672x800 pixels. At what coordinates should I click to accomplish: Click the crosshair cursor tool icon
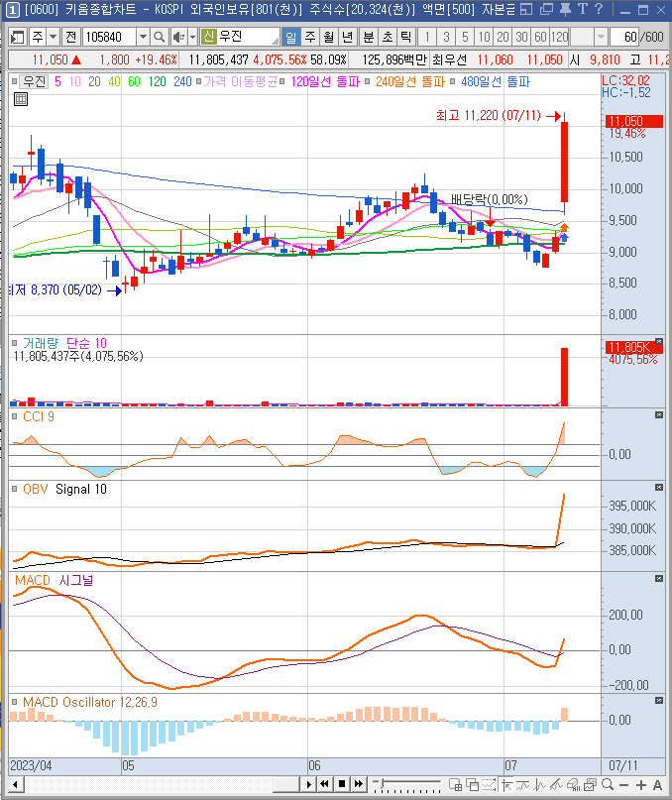pyautogui.click(x=506, y=785)
